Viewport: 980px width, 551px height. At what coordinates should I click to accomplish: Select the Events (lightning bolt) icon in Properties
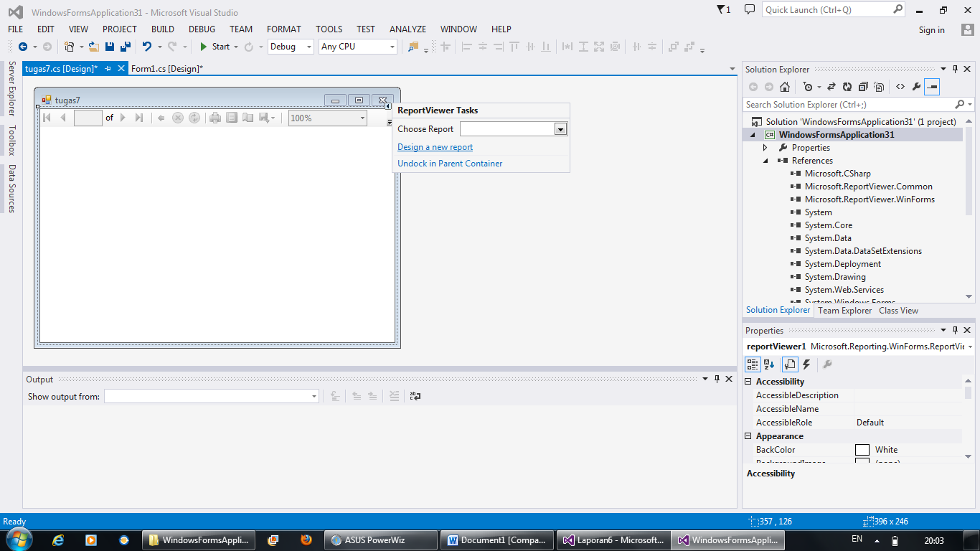[806, 364]
